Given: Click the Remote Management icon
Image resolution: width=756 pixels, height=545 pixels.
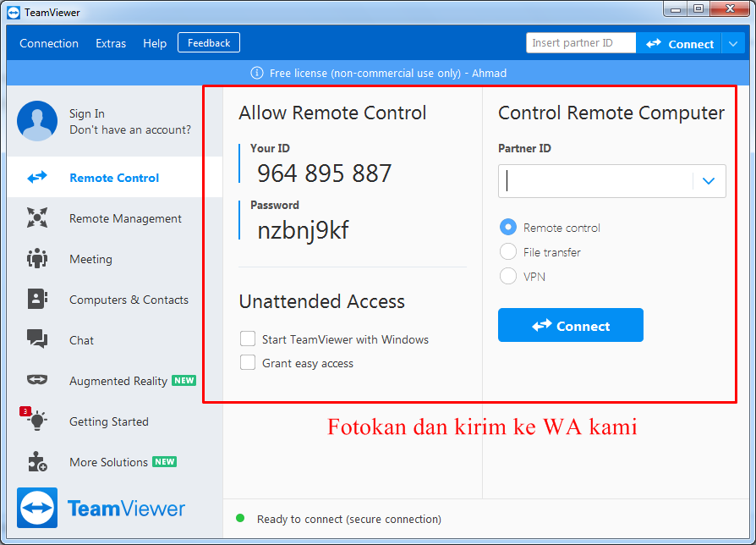Looking at the screenshot, I should click(x=37, y=217).
